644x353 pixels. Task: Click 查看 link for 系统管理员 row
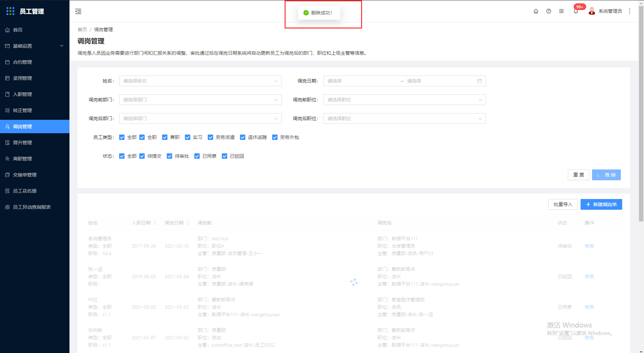coord(589,246)
